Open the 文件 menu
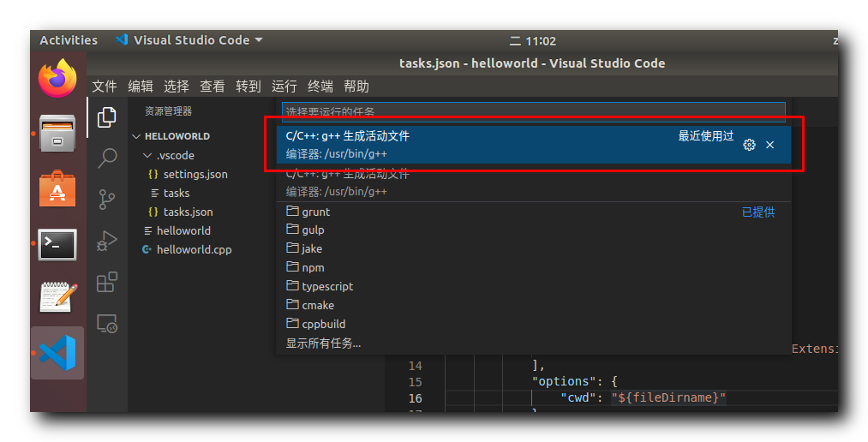Screen dimensions: 868x442 pyautogui.click(x=104, y=87)
